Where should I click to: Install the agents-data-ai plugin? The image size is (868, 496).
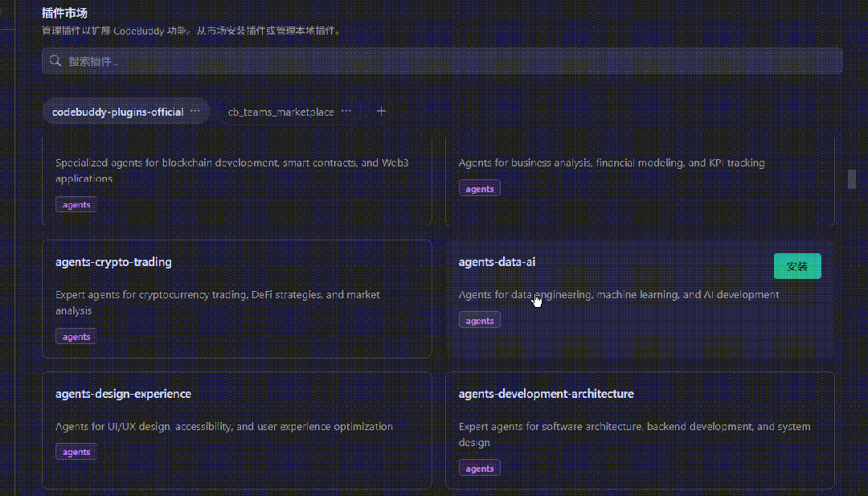(797, 266)
